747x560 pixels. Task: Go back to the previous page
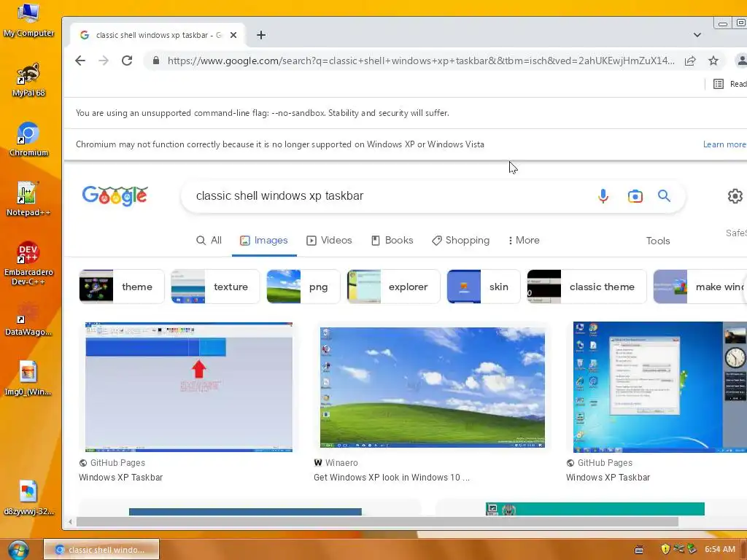pos(80,61)
